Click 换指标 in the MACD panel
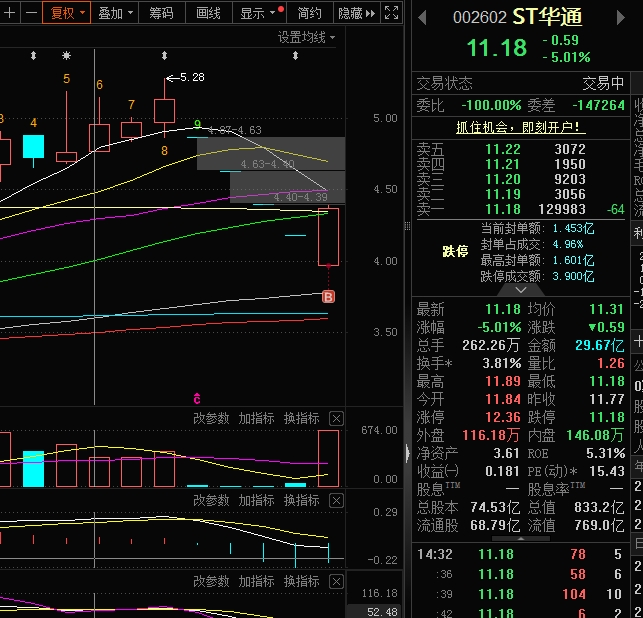 click(x=301, y=500)
